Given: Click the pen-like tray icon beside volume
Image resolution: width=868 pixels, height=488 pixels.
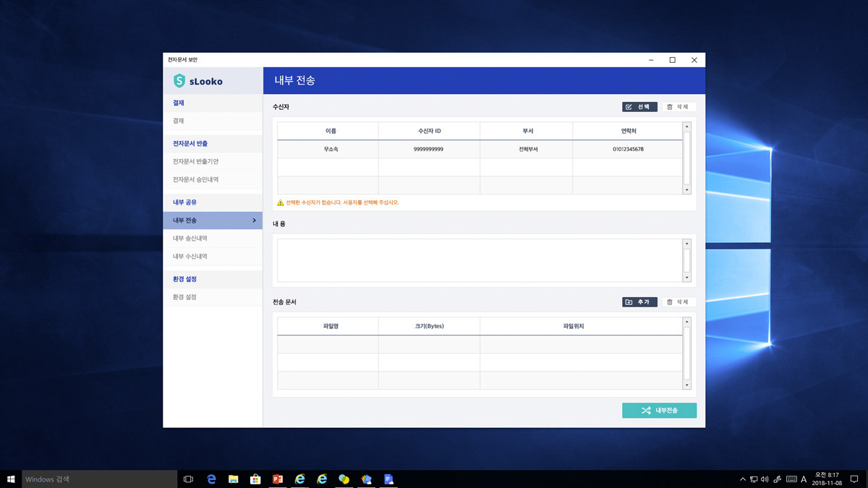Looking at the screenshot, I should pos(778,479).
